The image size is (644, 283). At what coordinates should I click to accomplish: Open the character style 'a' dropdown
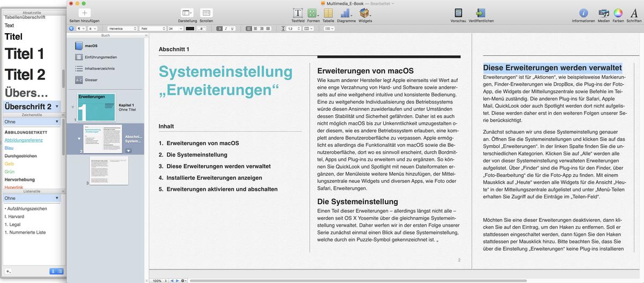(x=92, y=28)
